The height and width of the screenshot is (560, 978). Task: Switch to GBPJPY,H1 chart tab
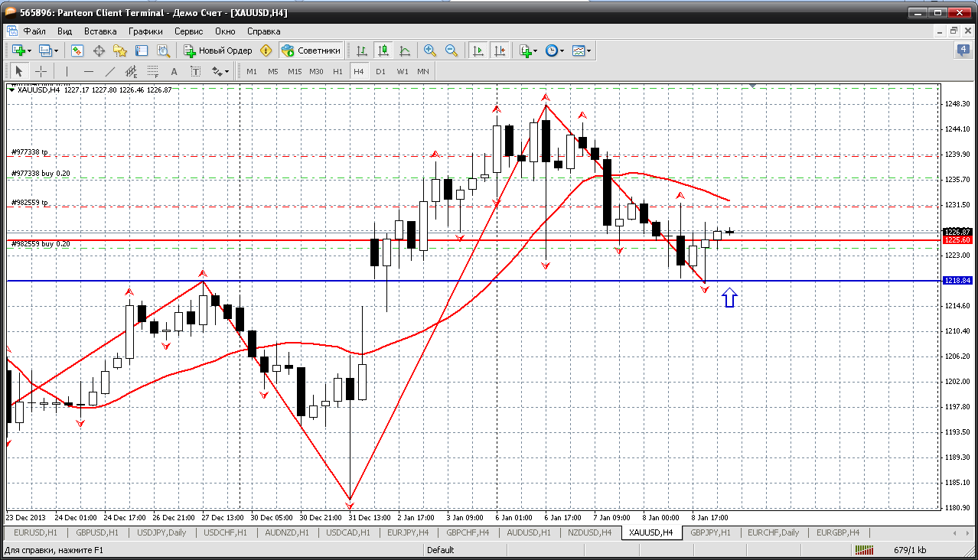point(711,532)
